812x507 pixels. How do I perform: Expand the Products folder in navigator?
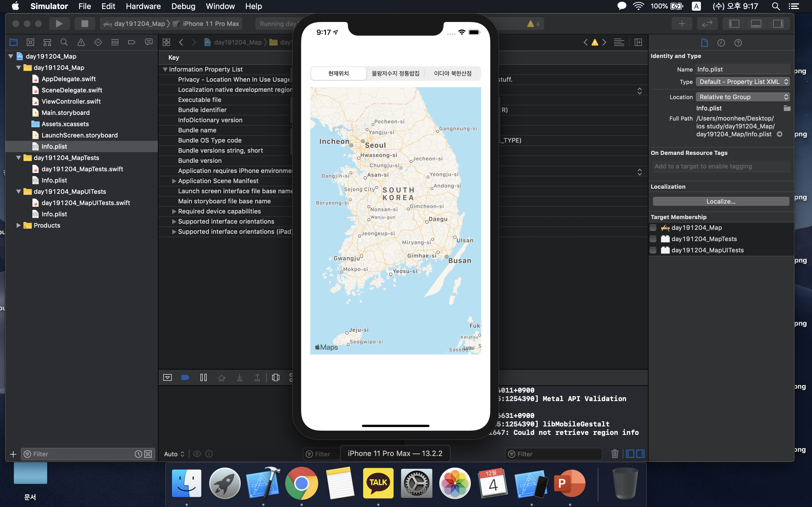(18, 225)
